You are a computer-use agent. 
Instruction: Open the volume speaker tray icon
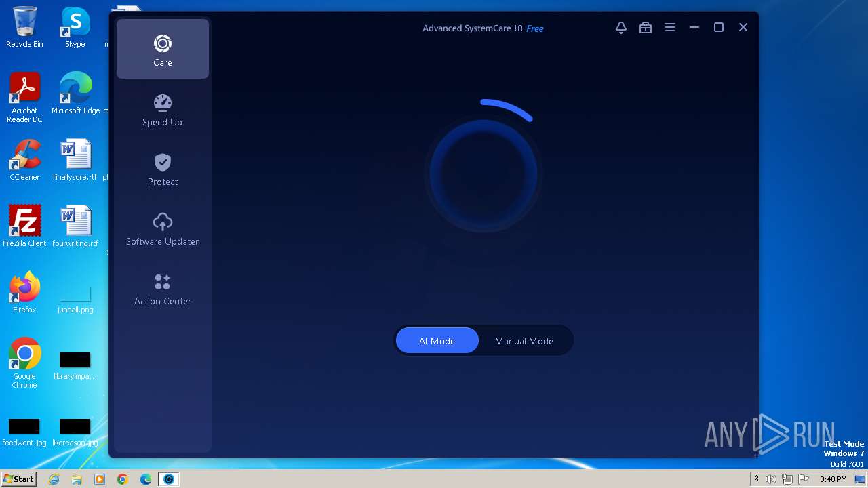(x=771, y=479)
